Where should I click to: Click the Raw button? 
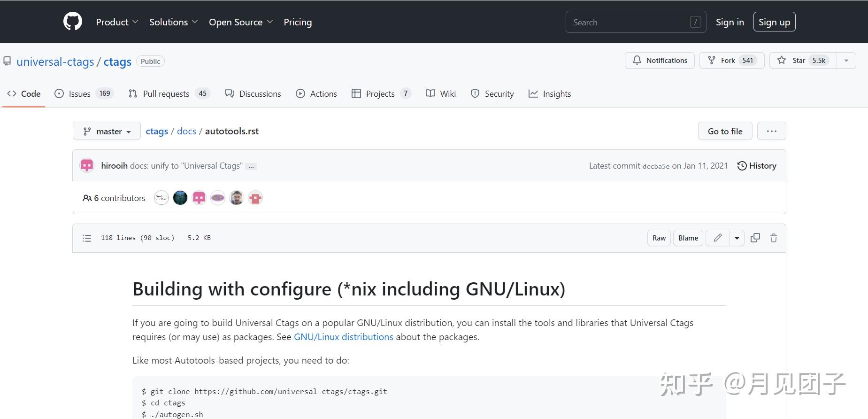659,238
